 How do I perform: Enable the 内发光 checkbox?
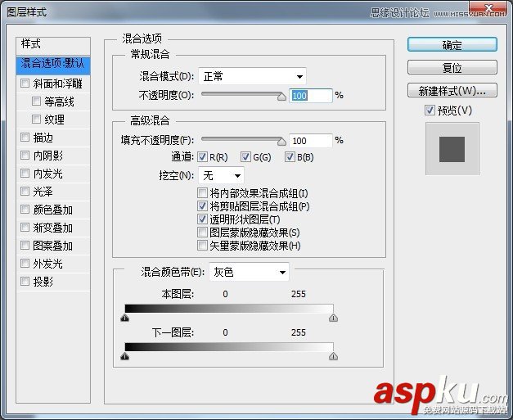tap(25, 174)
